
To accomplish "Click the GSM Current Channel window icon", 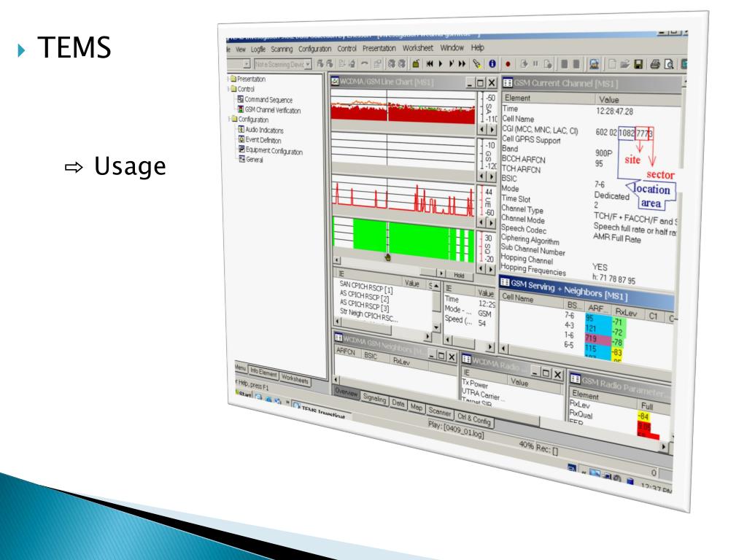I will click(508, 82).
